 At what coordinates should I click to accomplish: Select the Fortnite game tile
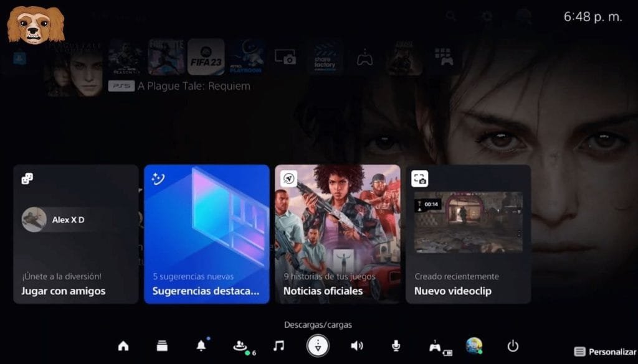pos(166,57)
